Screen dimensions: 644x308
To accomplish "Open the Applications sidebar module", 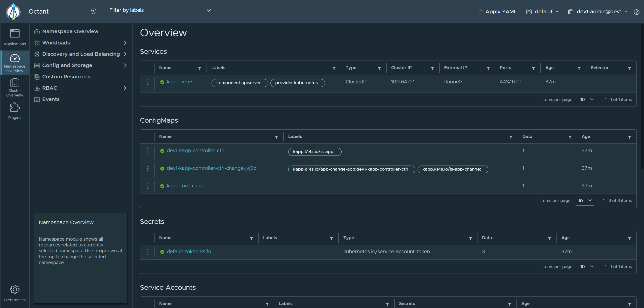I will [x=15, y=37].
